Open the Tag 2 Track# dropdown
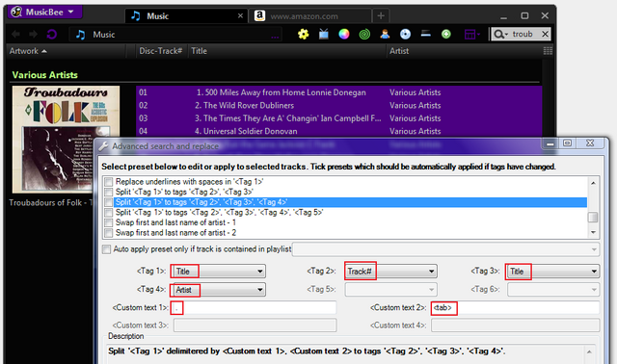The height and width of the screenshot is (364, 617). point(390,271)
